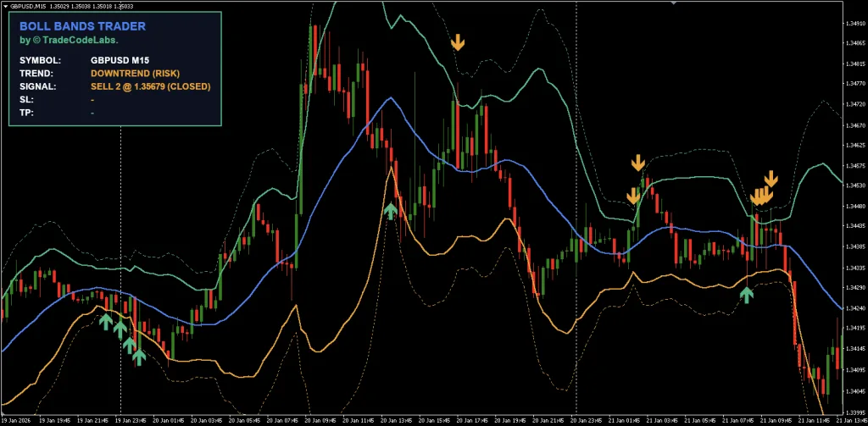
Task: Click the 20 Jan 21:45 time axis label
Action: 549,420
